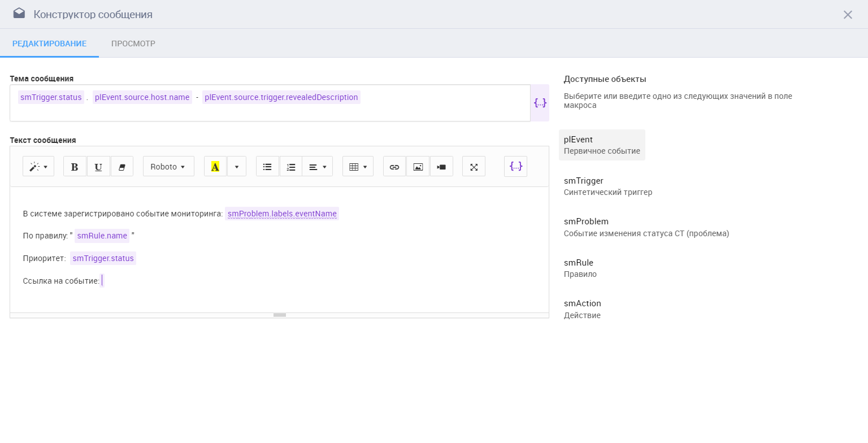Toggle fullscreen editor mode
Screen dimensions: 868x443
(474, 167)
